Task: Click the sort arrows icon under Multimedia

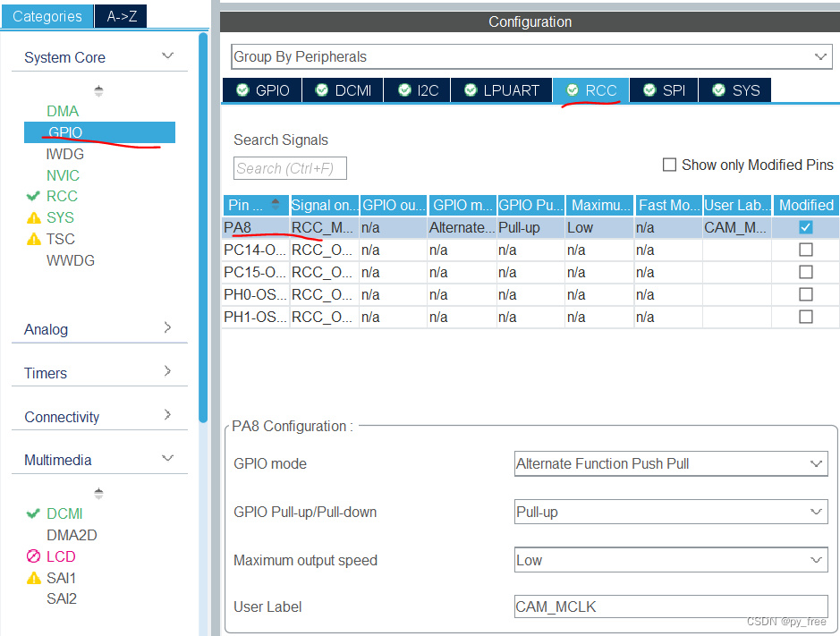Action: (x=98, y=493)
